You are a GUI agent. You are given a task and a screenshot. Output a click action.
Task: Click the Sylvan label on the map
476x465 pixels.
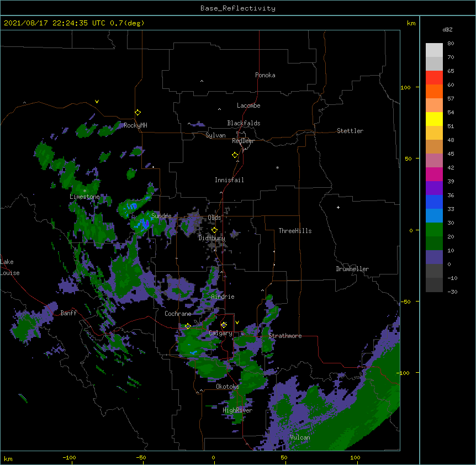(x=215, y=135)
